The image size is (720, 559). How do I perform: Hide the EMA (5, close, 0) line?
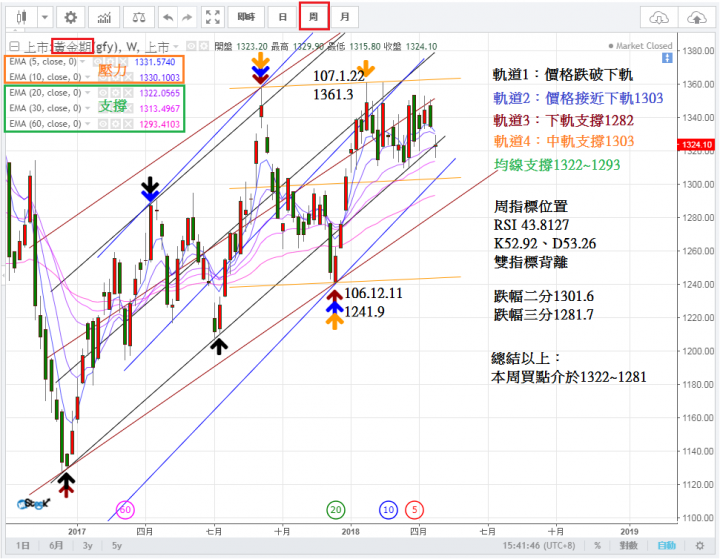(x=98, y=62)
